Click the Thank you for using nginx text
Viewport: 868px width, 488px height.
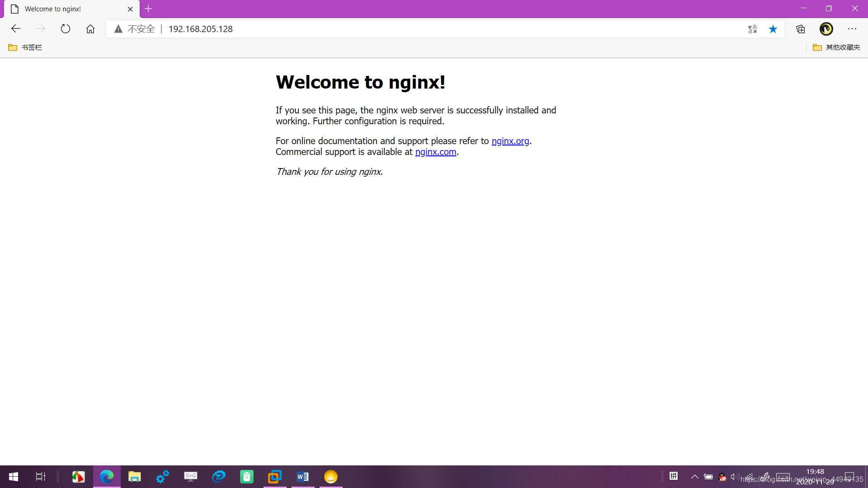pyautogui.click(x=329, y=172)
